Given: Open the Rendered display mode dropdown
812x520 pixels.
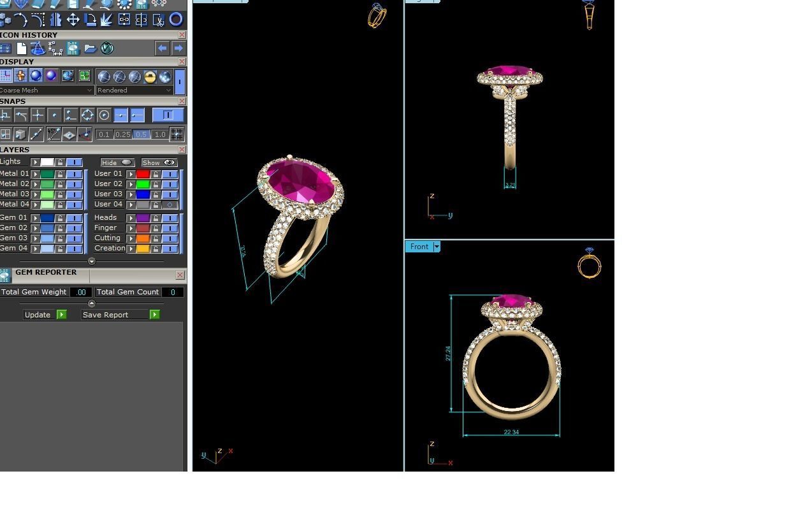Looking at the screenshot, I should (x=134, y=90).
